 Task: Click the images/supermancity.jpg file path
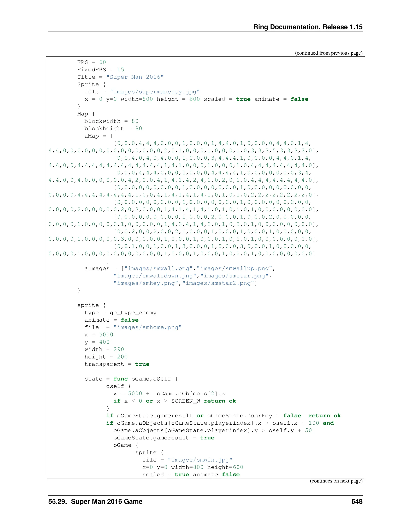pyautogui.click(x=155, y=92)
